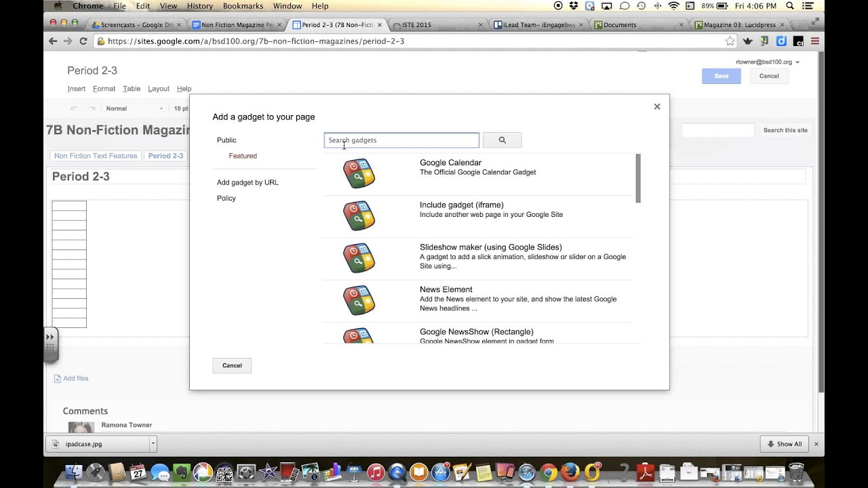This screenshot has width=868, height=488.
Task: Open the Google Calendar gadget title
Action: (x=450, y=163)
